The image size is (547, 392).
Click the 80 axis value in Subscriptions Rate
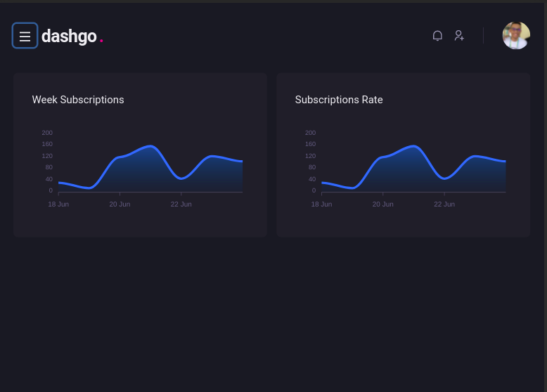tap(312, 167)
